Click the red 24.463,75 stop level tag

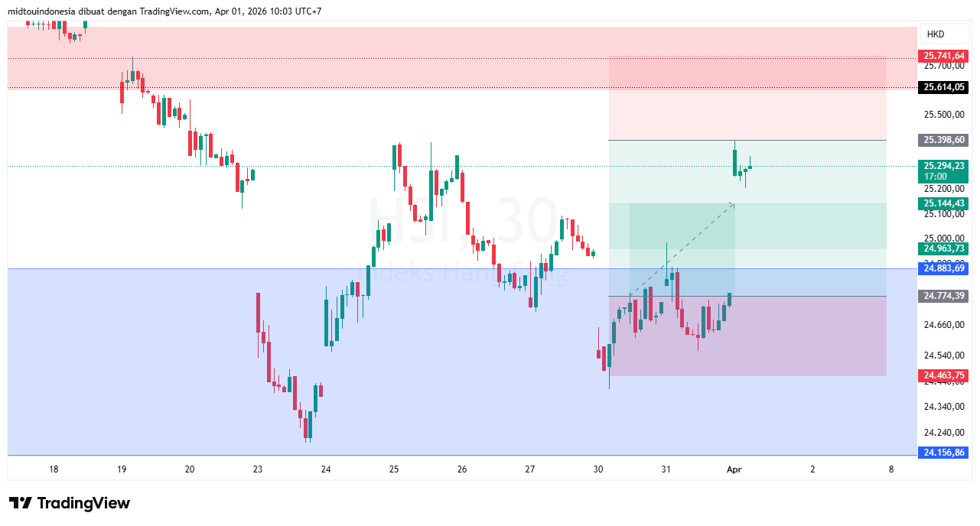tap(944, 375)
